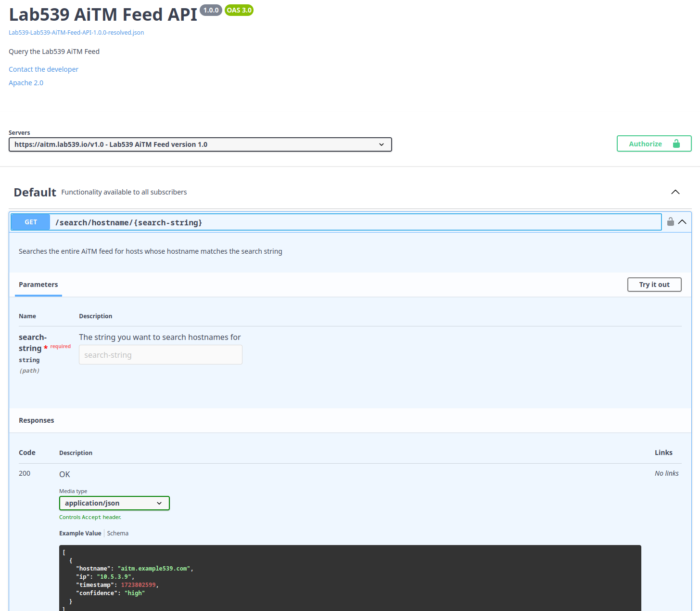Click the 1.0.0 version badge
This screenshot has width=700, height=611.
(x=211, y=10)
